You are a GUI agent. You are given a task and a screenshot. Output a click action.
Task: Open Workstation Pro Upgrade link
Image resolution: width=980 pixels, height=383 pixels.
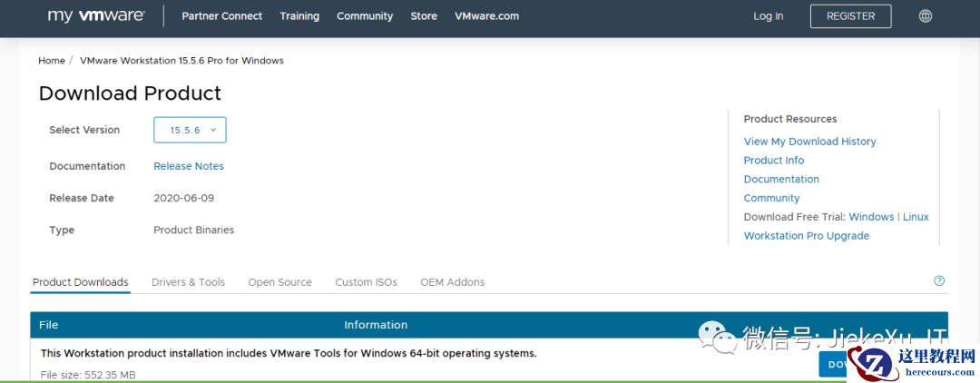pyautogui.click(x=807, y=236)
